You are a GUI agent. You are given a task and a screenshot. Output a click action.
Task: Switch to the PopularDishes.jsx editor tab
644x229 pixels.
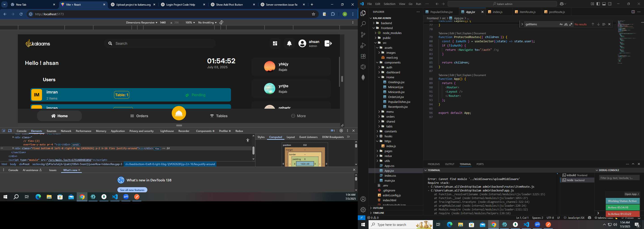(441, 12)
